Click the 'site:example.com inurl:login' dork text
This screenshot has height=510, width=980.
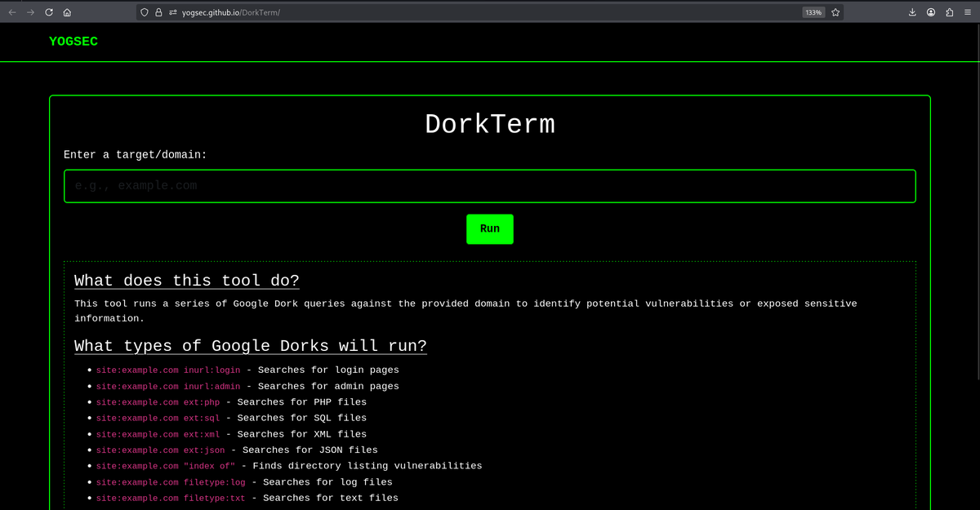(168, 370)
